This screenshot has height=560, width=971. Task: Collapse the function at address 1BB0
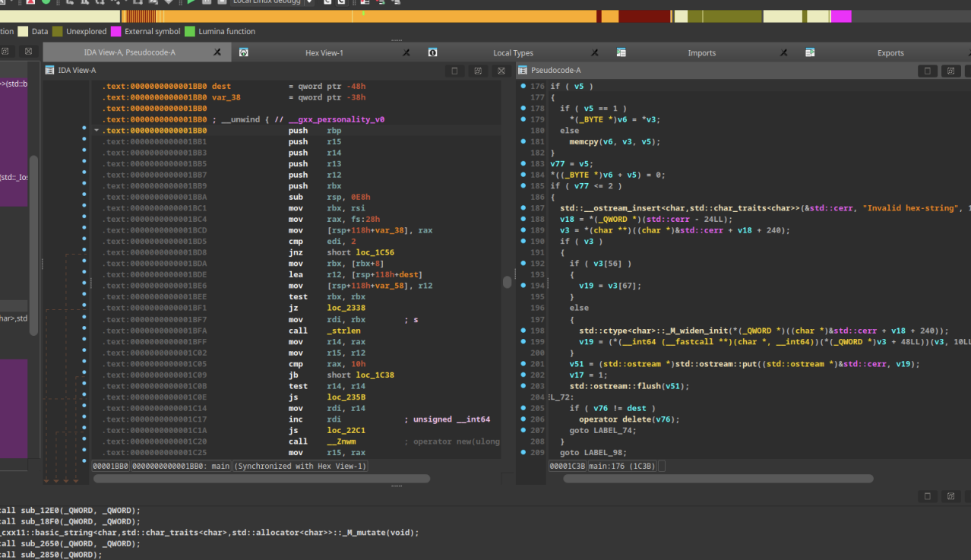[96, 131]
